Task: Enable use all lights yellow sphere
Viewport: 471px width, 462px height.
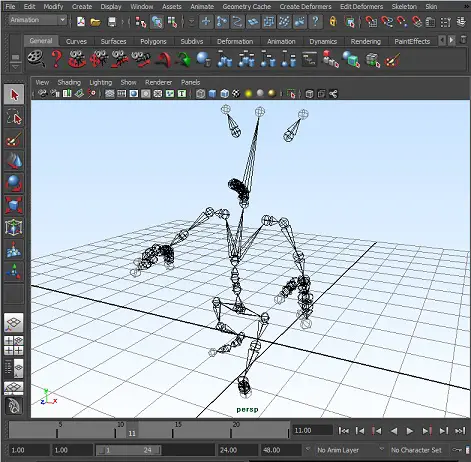Action: (x=248, y=94)
